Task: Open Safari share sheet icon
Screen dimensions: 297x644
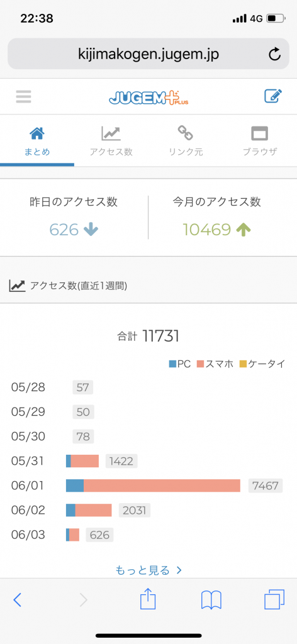Action: 148,599
